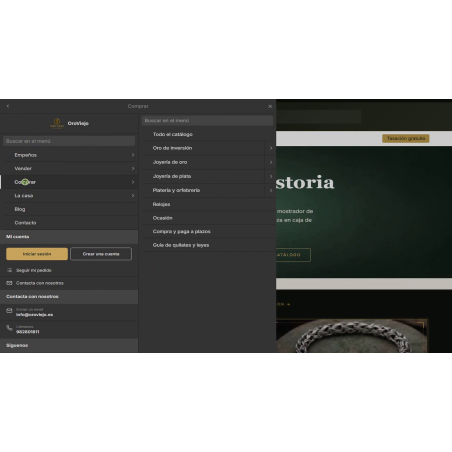This screenshot has width=452, height=452.
Task: Open Joyería de oro category
Action: pyautogui.click(x=170, y=162)
